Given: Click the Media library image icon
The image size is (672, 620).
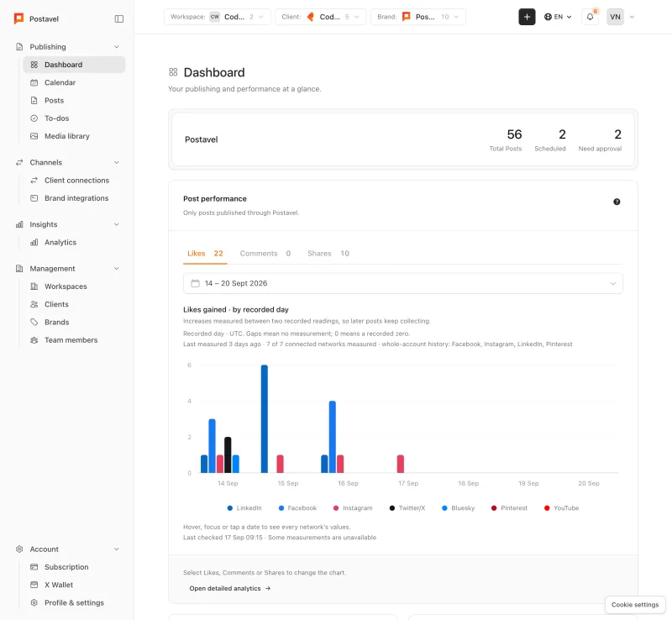Looking at the screenshot, I should tap(34, 136).
